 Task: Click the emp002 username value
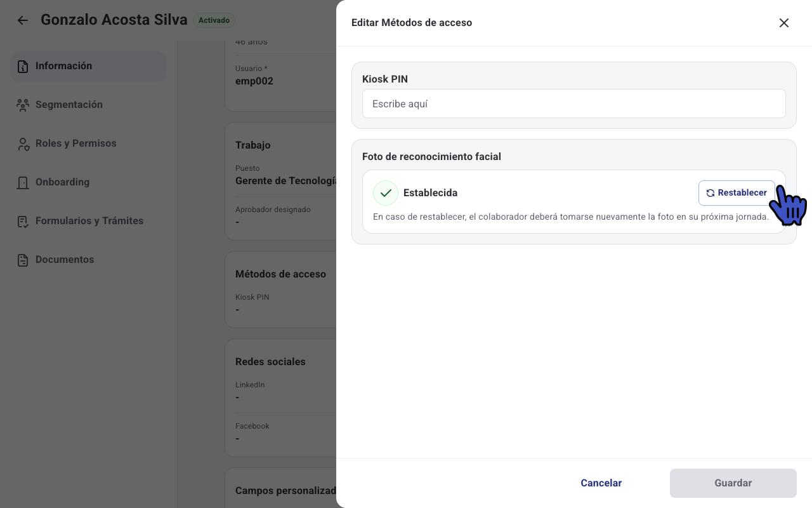(254, 81)
